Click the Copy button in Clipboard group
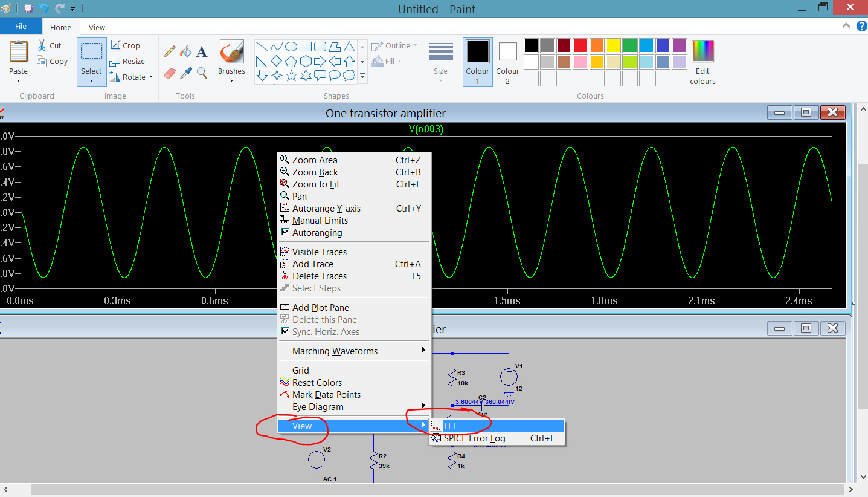 (x=52, y=61)
